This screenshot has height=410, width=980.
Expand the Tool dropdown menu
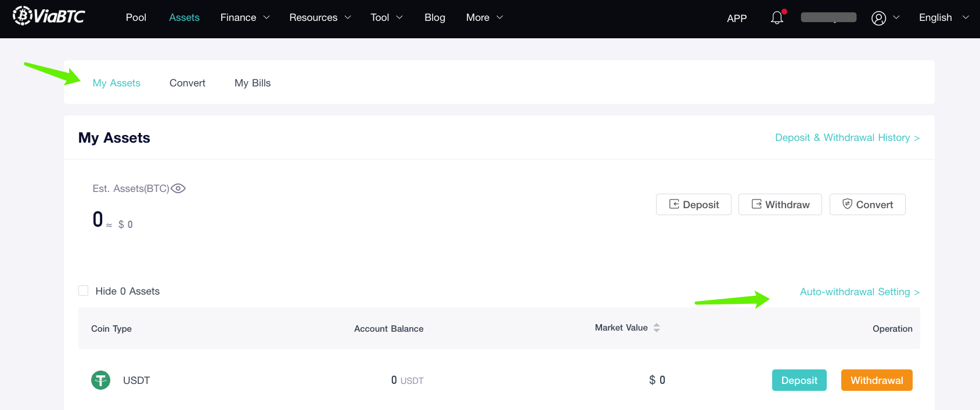(387, 17)
